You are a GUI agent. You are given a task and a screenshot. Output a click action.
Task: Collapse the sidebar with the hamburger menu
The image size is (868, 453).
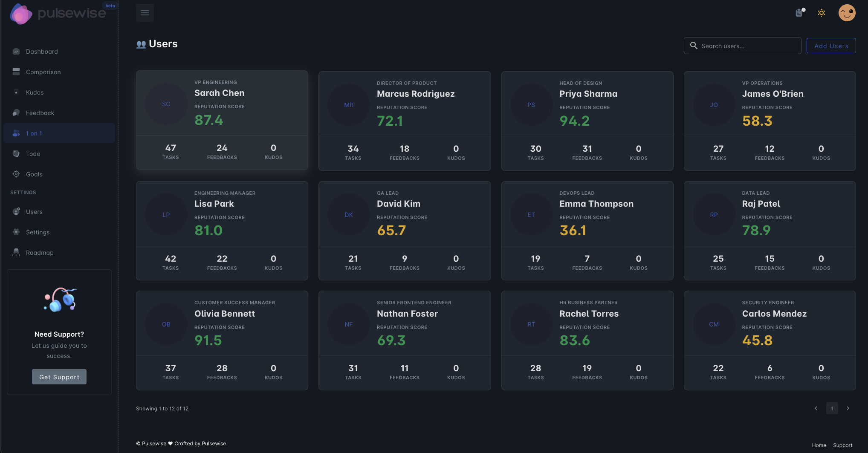click(x=145, y=13)
